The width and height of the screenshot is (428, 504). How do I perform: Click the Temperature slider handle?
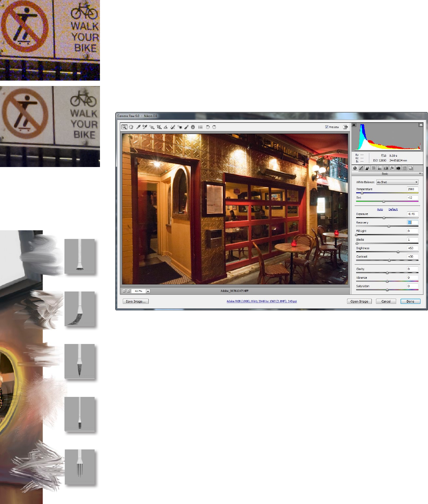[362, 193]
